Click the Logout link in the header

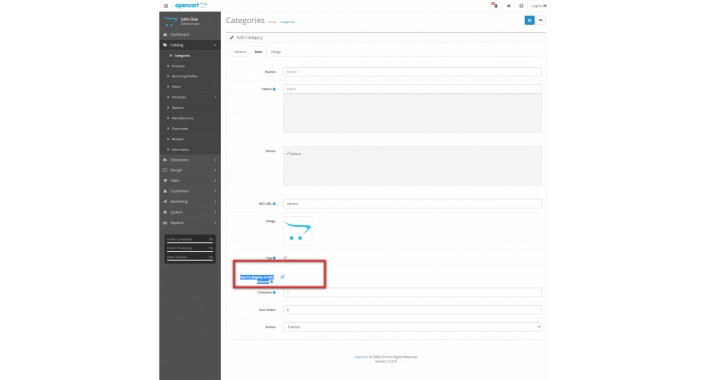click(539, 6)
